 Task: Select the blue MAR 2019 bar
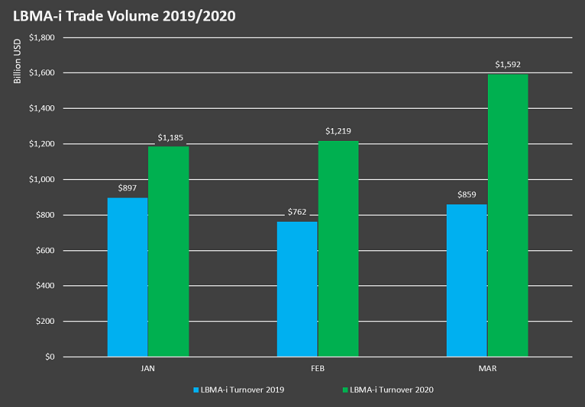point(467,281)
